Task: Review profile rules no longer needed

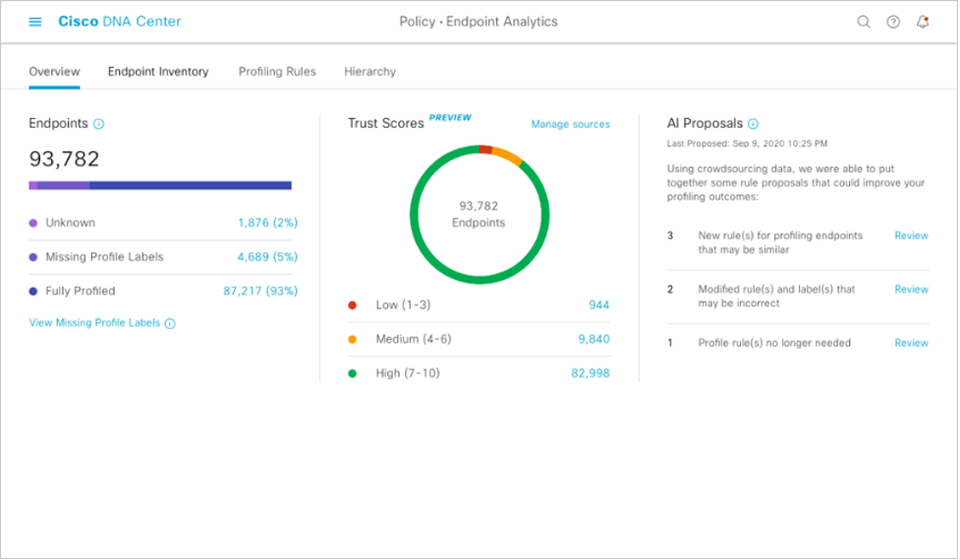Action: click(911, 343)
